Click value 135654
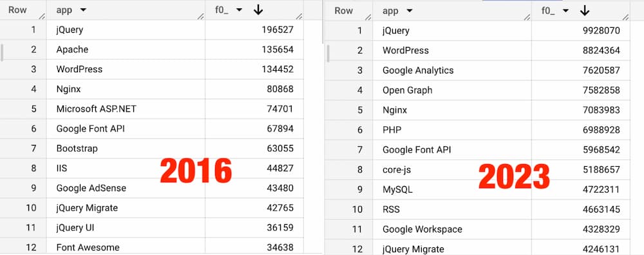 pyautogui.click(x=278, y=50)
